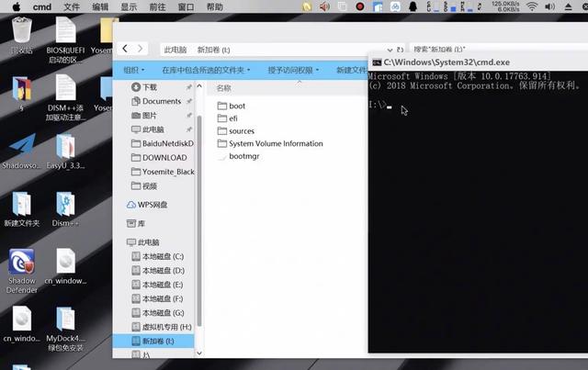
Task: Select Documents in the sidebar
Action: click(156, 101)
